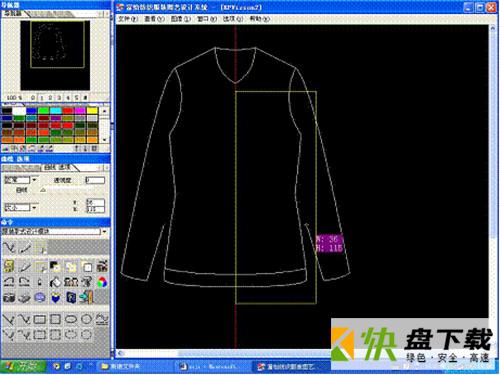Viewport: 500px width, 375px height.
Task: Open the 文件(F) menu
Action: point(128,19)
